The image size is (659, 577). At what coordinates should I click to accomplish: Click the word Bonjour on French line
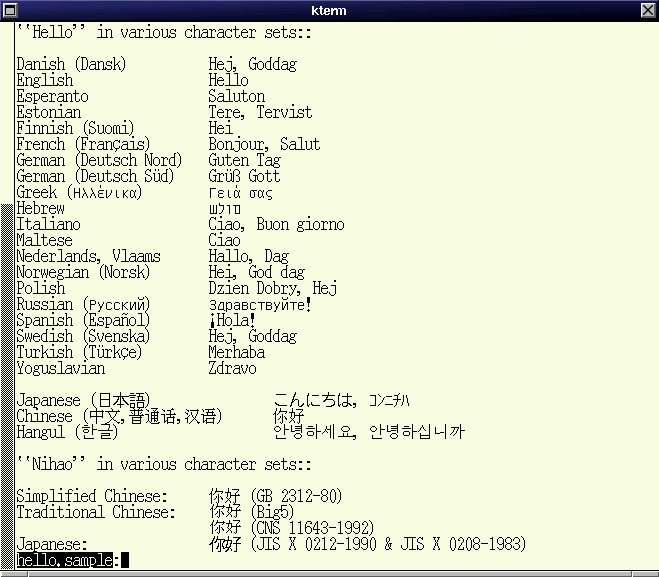click(239, 144)
